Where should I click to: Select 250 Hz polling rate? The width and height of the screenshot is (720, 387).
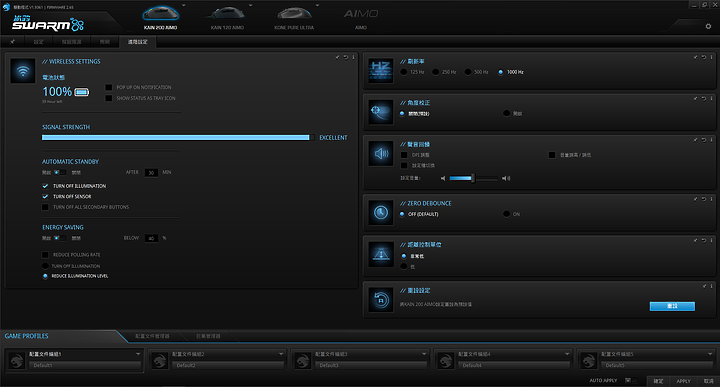pos(435,72)
